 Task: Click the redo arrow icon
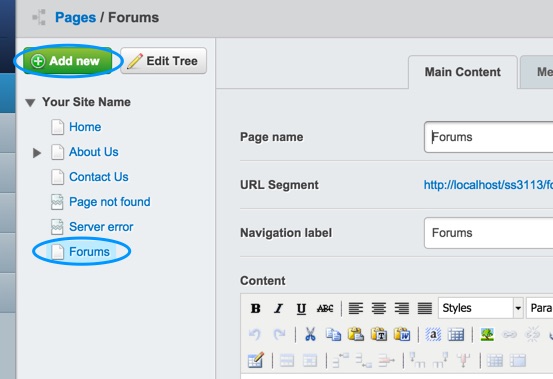point(279,334)
